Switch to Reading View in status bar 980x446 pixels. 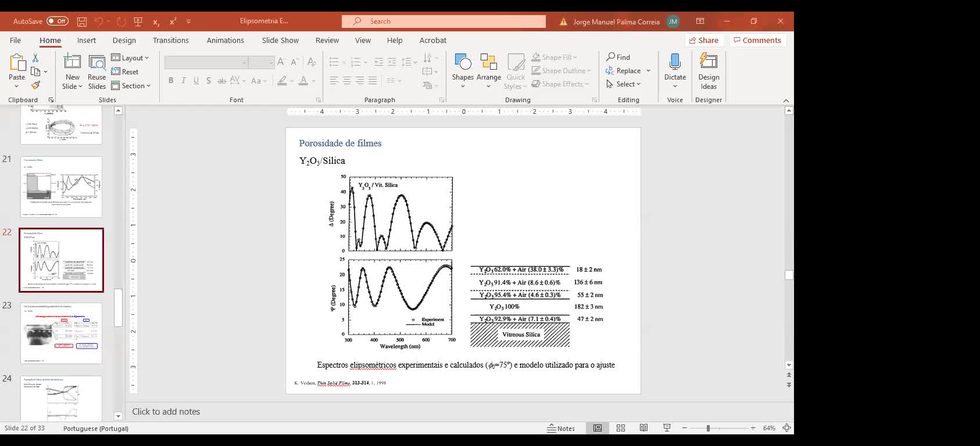(x=643, y=428)
